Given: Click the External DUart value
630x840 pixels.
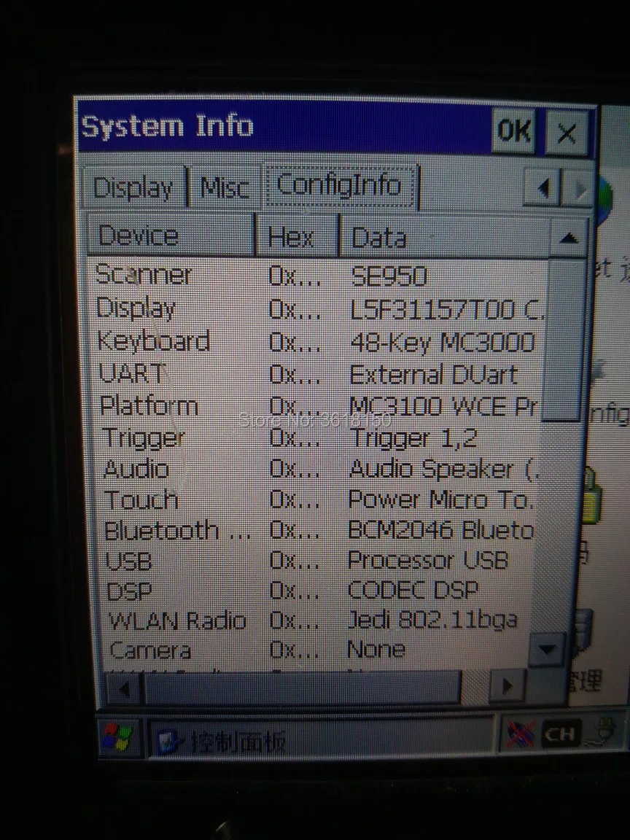Looking at the screenshot, I should (x=434, y=375).
